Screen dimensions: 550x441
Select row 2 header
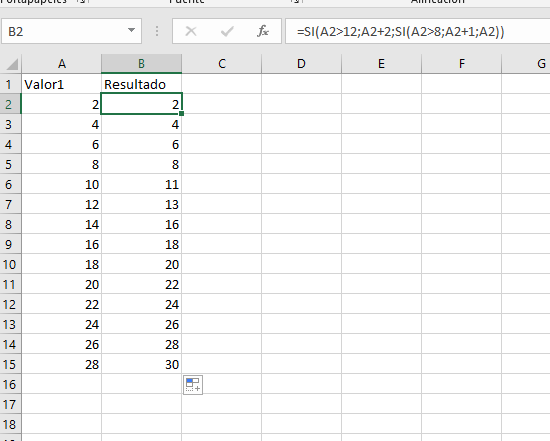[11, 104]
